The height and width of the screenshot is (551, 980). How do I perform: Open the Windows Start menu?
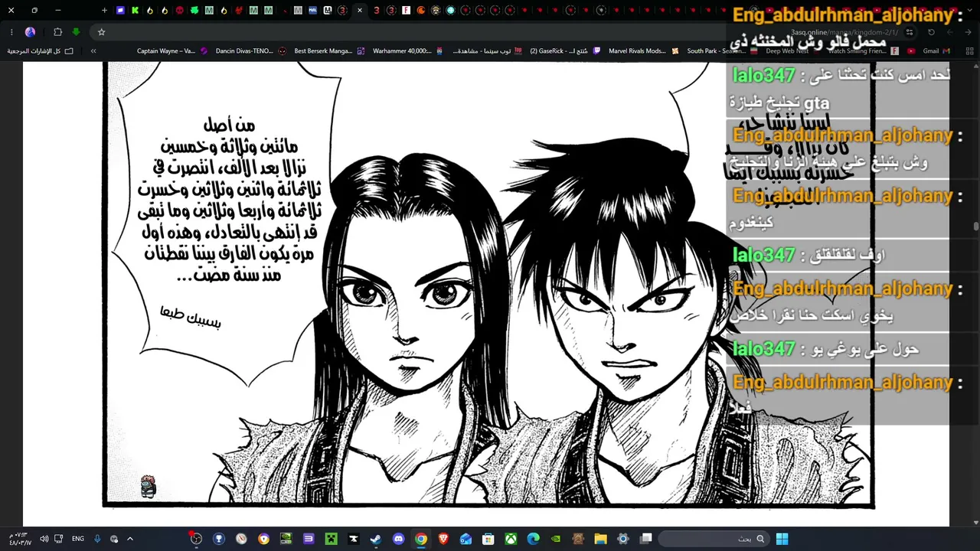click(x=782, y=539)
